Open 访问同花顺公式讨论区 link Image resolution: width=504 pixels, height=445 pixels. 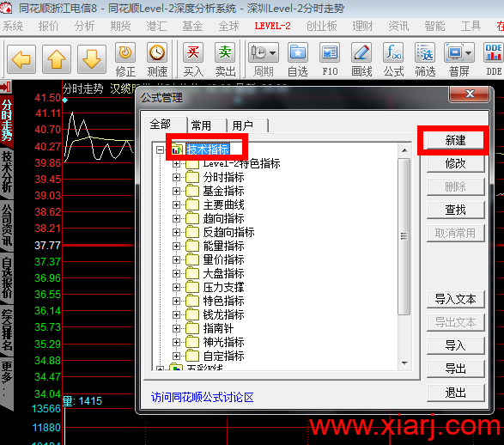(202, 398)
